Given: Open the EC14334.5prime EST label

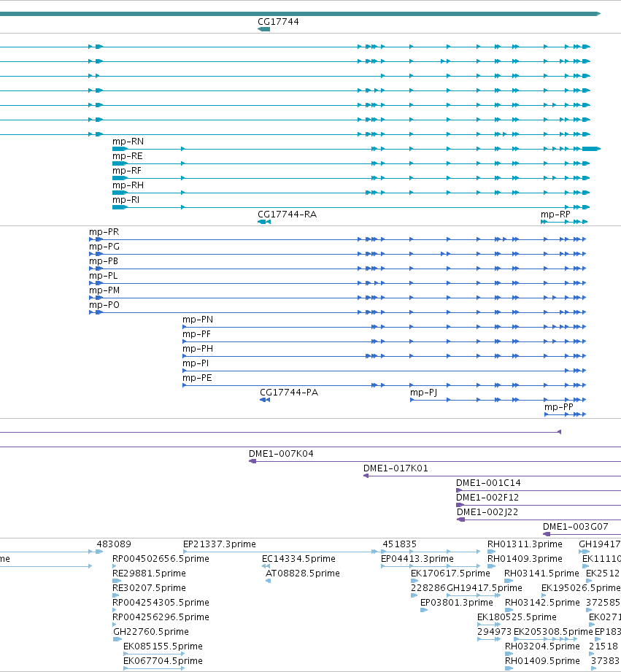Looking at the screenshot, I should click(298, 558).
